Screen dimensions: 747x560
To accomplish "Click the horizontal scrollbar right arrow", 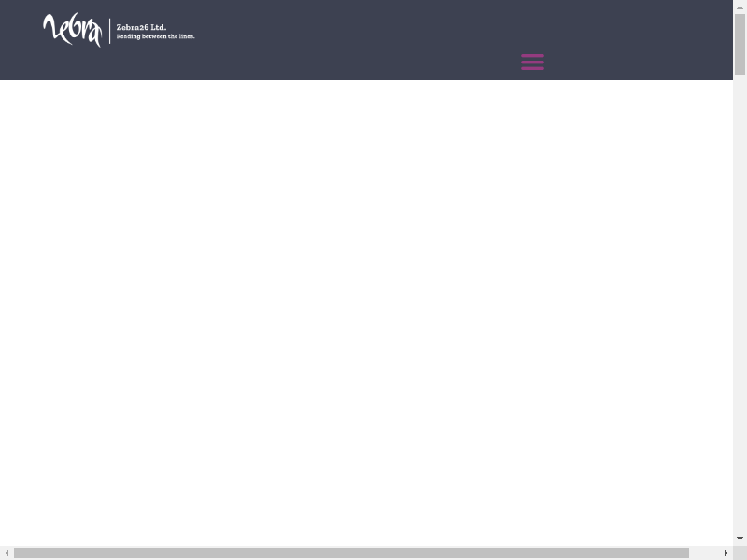I will [x=726, y=553].
